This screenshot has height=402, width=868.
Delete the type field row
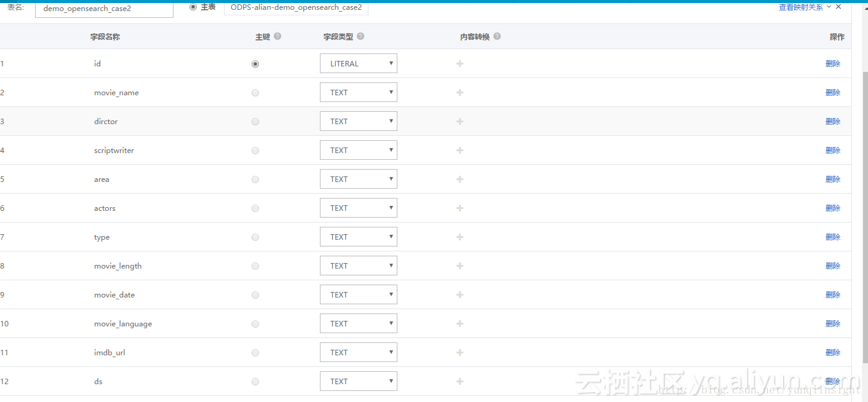833,237
